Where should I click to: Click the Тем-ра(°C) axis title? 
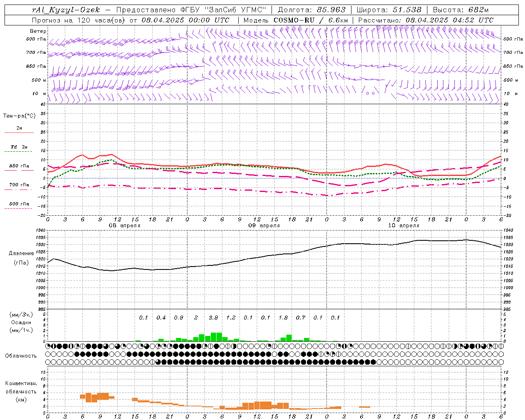pyautogui.click(x=19, y=116)
